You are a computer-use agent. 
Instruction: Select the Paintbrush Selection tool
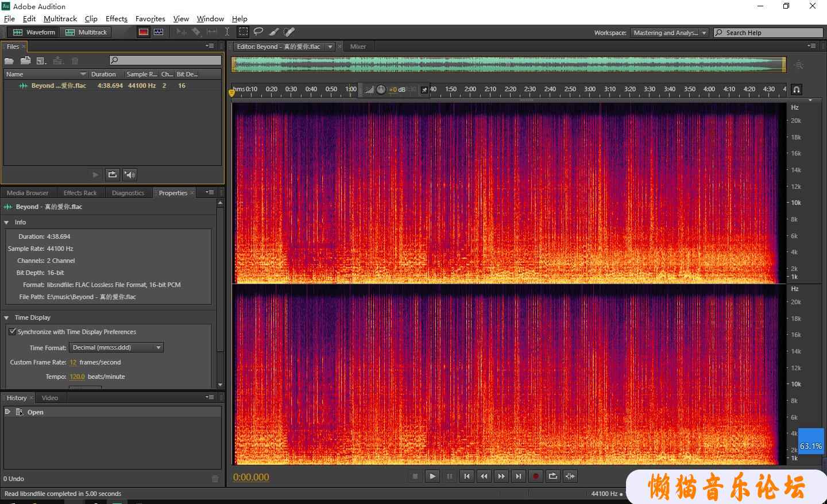274,32
